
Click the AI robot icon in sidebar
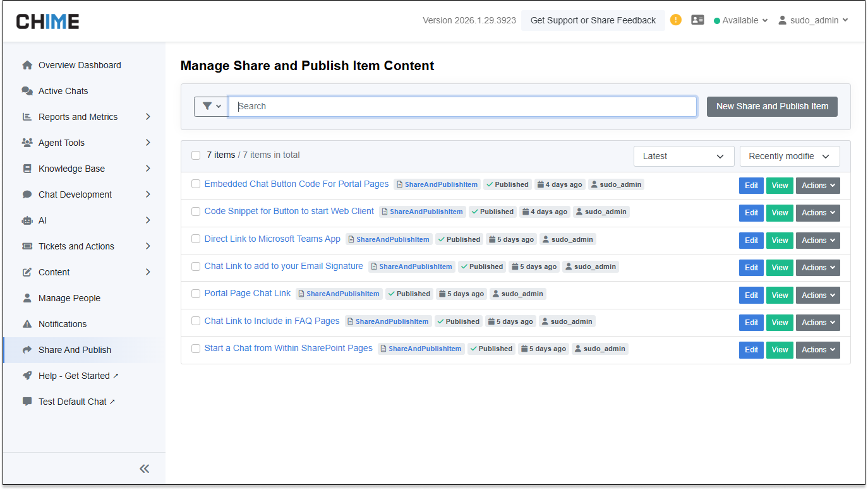pyautogui.click(x=27, y=220)
